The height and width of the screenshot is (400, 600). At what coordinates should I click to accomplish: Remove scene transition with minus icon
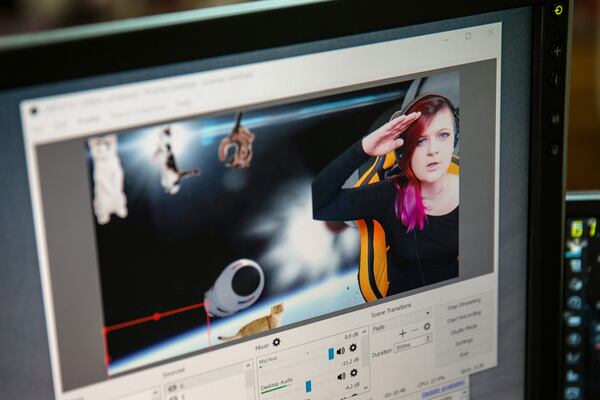click(415, 330)
